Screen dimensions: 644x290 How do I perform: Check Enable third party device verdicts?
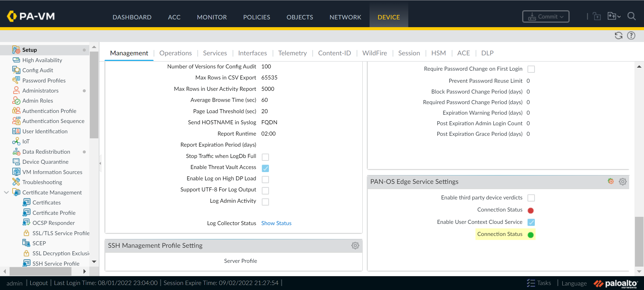tap(531, 198)
